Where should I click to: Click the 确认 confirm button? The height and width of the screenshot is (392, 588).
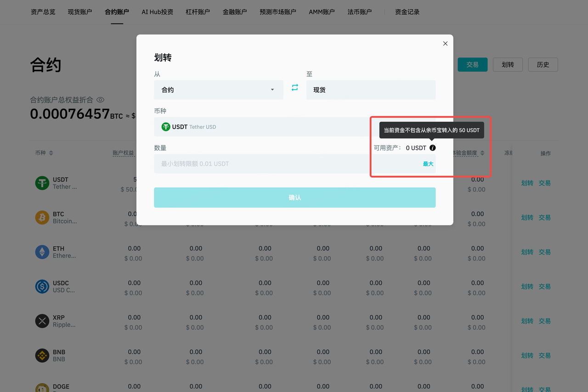click(295, 197)
